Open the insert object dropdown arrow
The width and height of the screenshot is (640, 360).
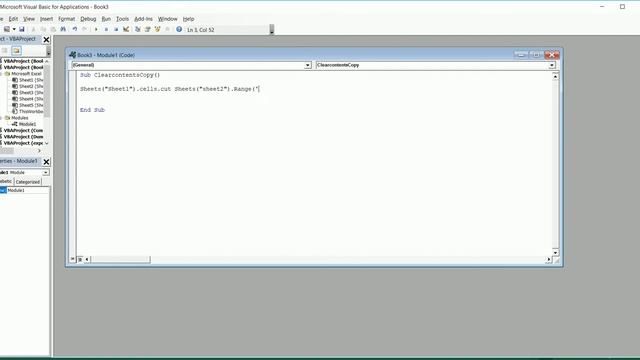pos(14,29)
